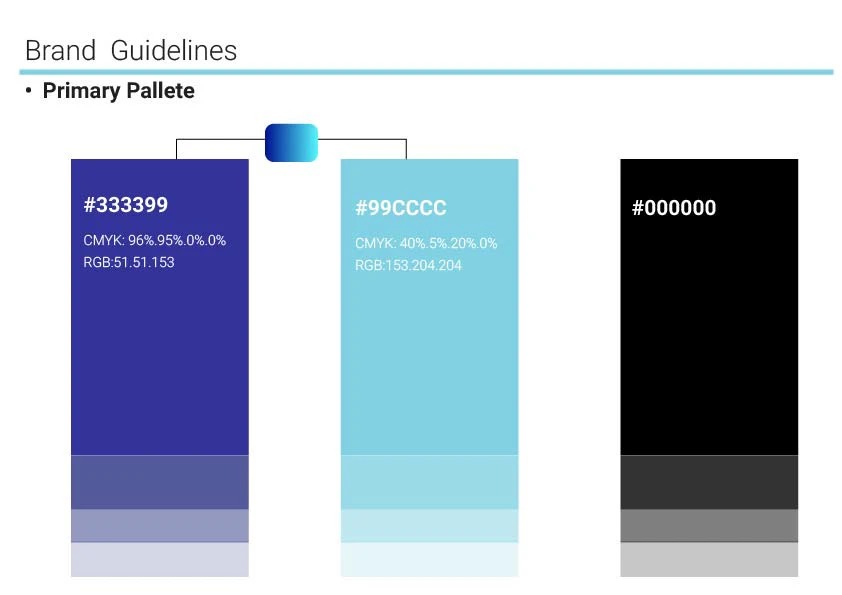Click the blue-to-cyan gradient square
The image size is (842, 595).
pyautogui.click(x=291, y=143)
